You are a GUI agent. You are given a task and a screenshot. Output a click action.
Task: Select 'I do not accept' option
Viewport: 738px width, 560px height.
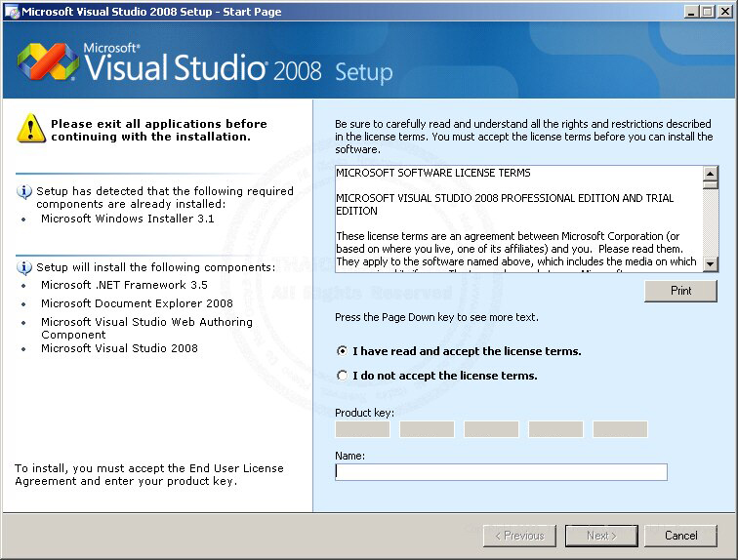click(343, 376)
